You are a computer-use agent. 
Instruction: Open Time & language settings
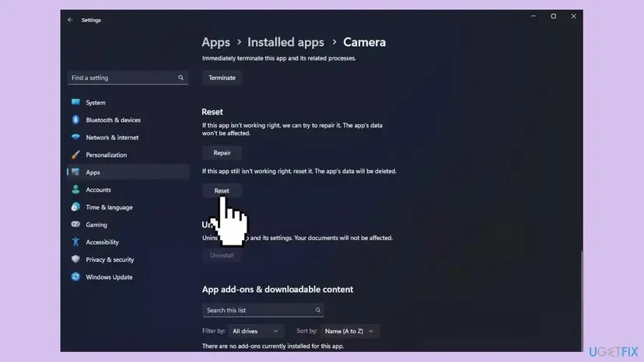point(128,207)
